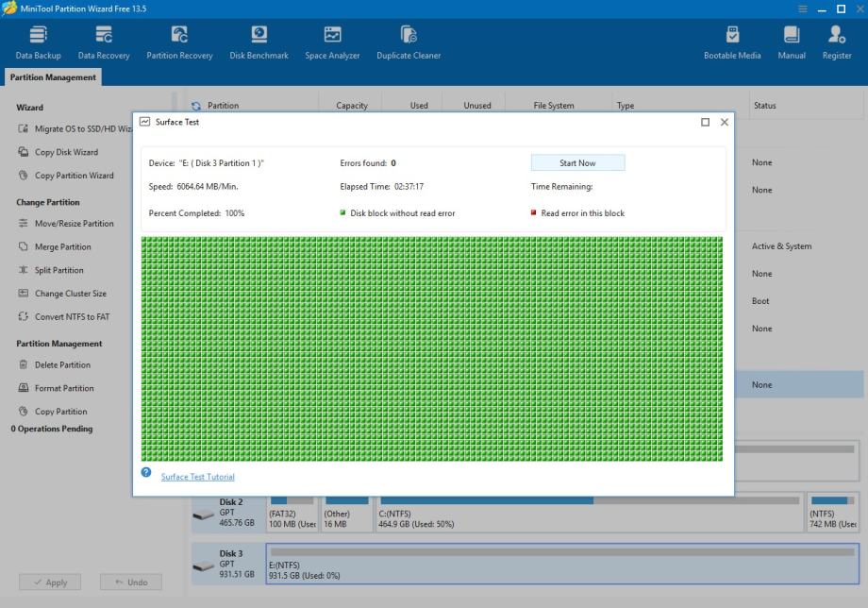Click the Bootable Media icon

click(732, 42)
